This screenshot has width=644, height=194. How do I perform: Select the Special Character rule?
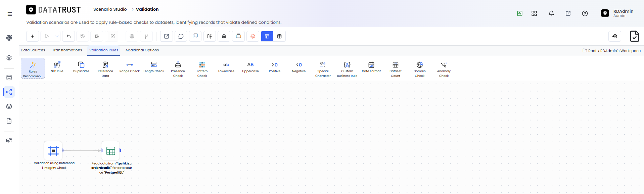[x=323, y=69]
